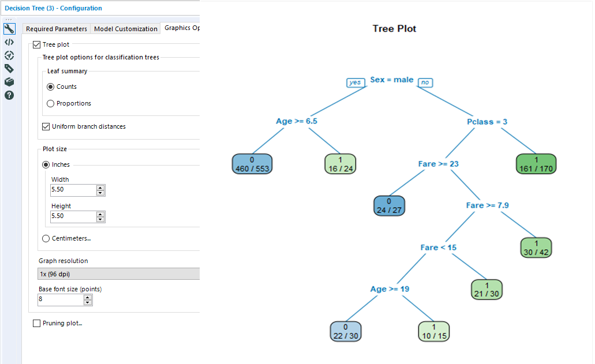Click the package icon in the sidebar
The width and height of the screenshot is (595, 364).
pos(9,81)
